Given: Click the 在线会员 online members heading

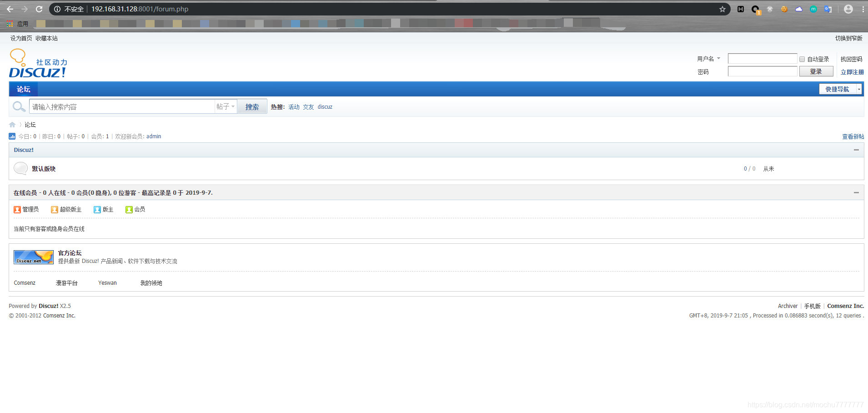Looking at the screenshot, I should [25, 193].
